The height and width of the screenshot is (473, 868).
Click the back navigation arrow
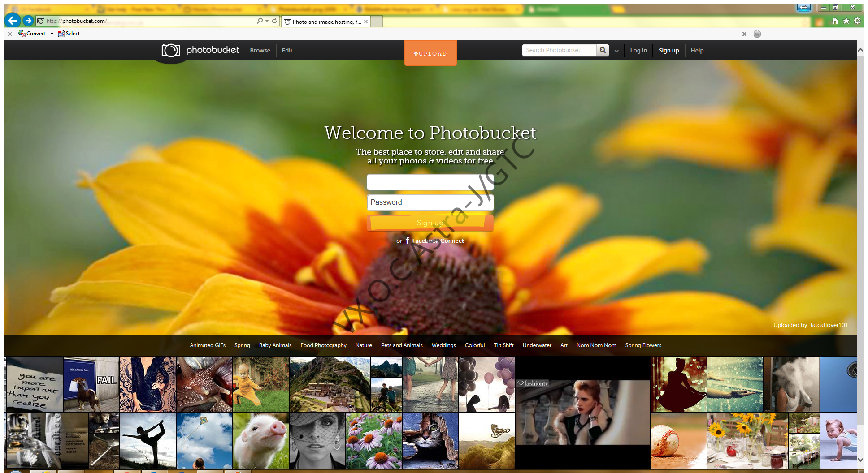(x=12, y=20)
